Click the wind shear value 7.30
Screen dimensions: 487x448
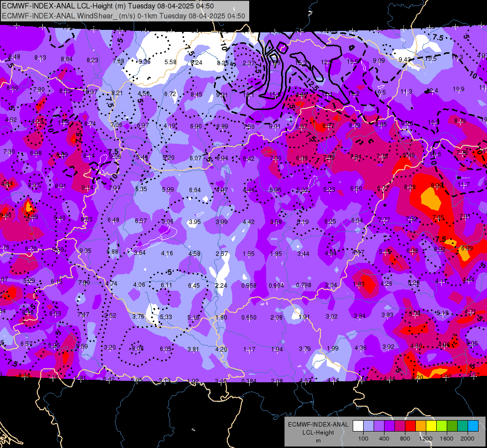coord(8,151)
